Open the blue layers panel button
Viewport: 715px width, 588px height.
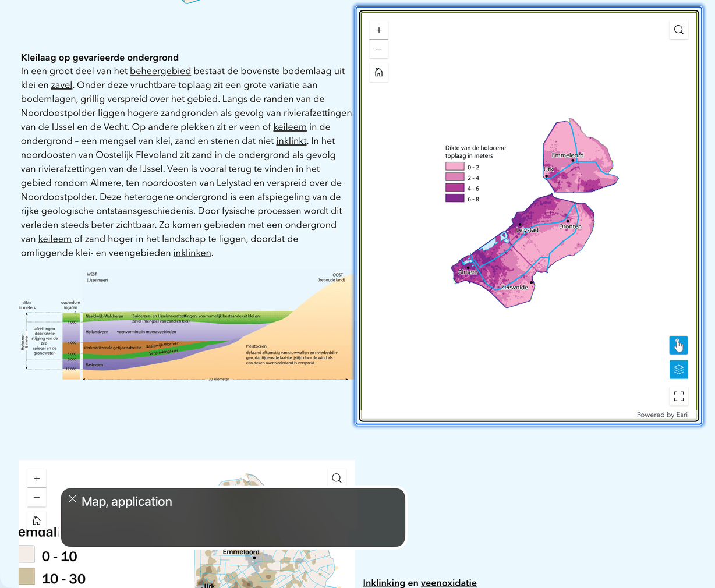click(678, 370)
